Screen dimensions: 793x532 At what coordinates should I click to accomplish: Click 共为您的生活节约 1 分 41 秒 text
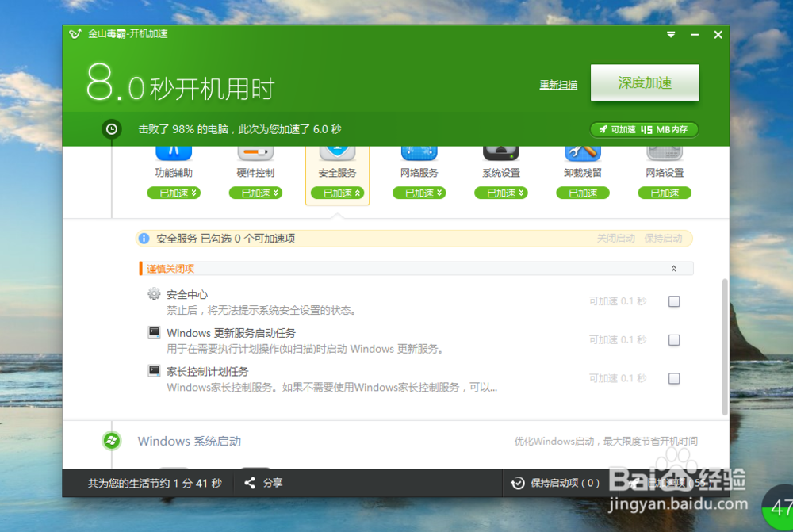point(155,483)
